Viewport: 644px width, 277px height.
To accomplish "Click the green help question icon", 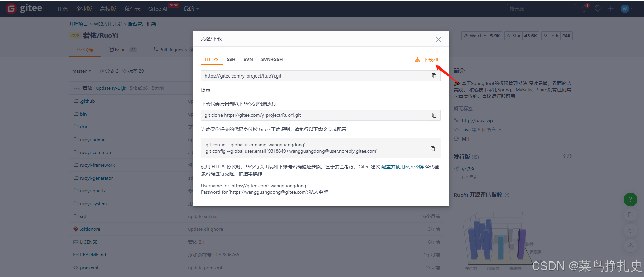I will tap(631, 199).
